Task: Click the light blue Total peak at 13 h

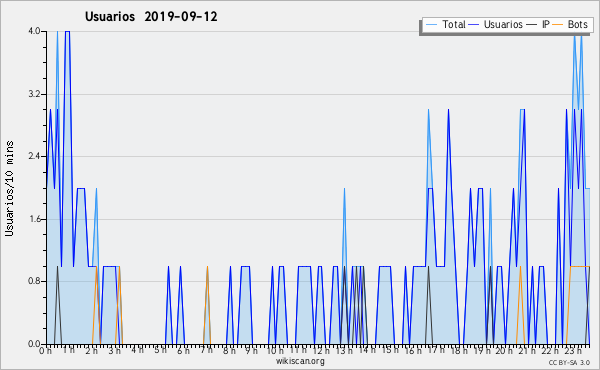Action: point(344,189)
